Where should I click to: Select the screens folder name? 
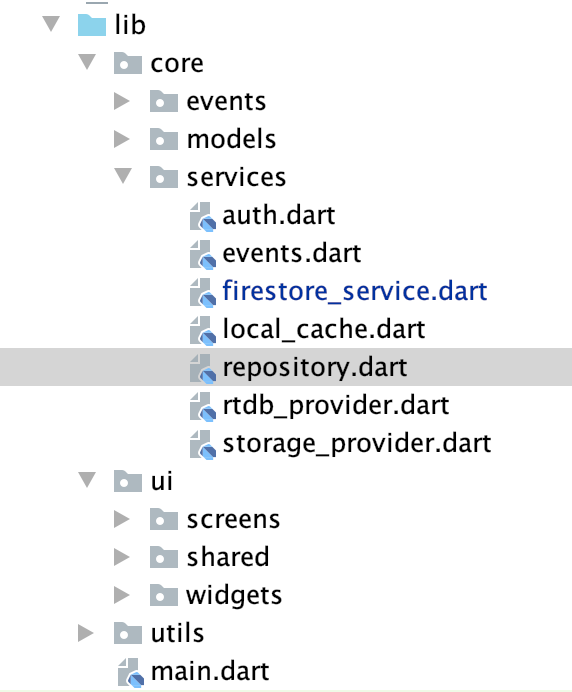tap(233, 520)
